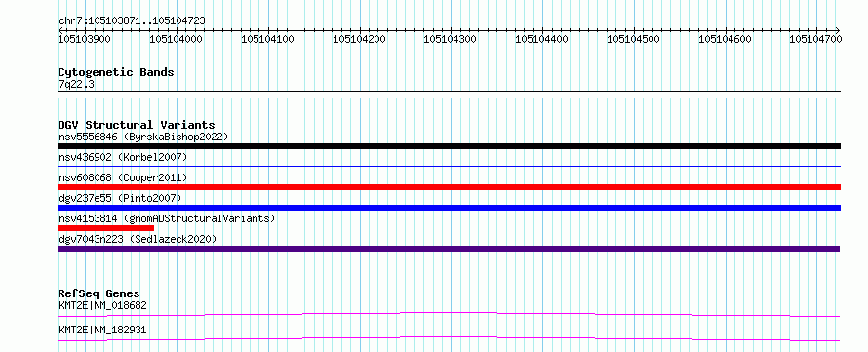The image size is (868, 352).
Task: Click the purple dgv7043n223 variant bar
Action: click(x=449, y=249)
